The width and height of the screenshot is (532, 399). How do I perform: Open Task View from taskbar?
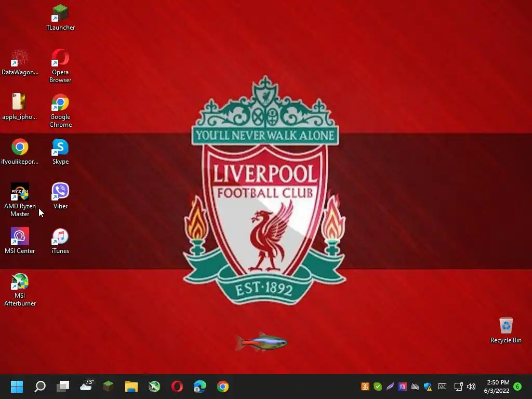pyautogui.click(x=63, y=387)
